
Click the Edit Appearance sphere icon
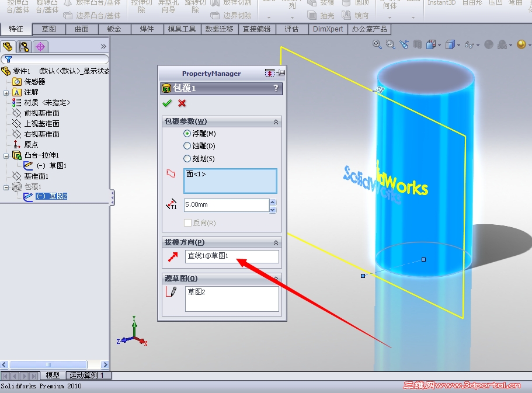(x=489, y=44)
